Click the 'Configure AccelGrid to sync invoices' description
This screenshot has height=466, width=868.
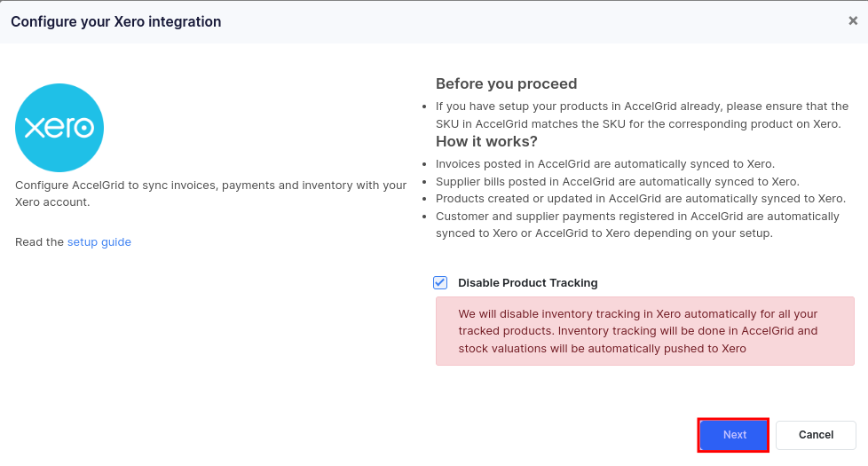tap(210, 194)
